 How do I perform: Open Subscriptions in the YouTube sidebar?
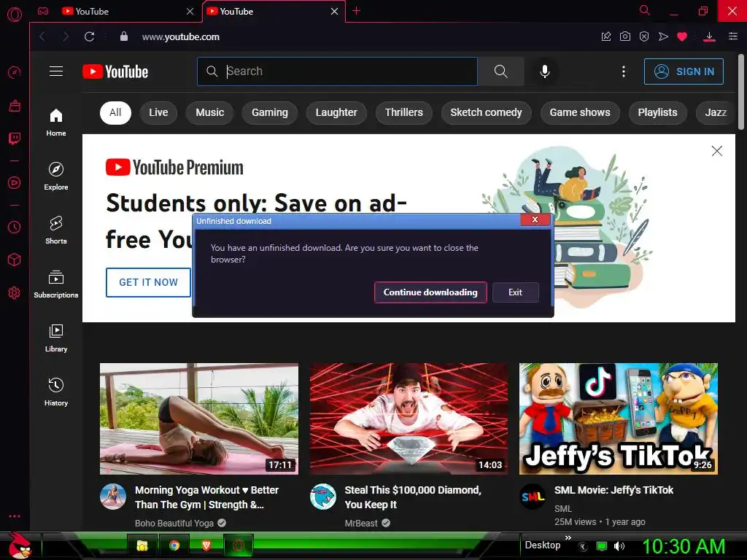56,284
